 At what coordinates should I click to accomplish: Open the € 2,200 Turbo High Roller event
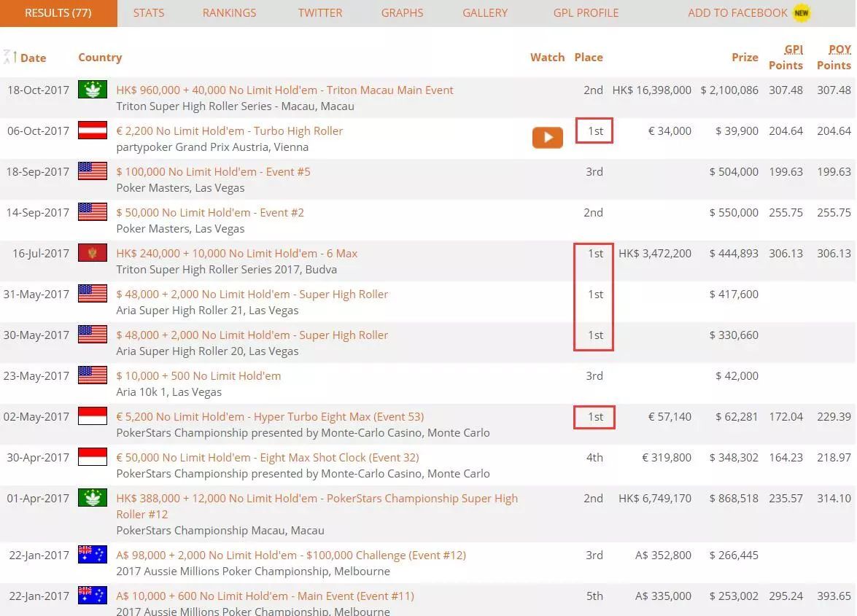pos(230,131)
